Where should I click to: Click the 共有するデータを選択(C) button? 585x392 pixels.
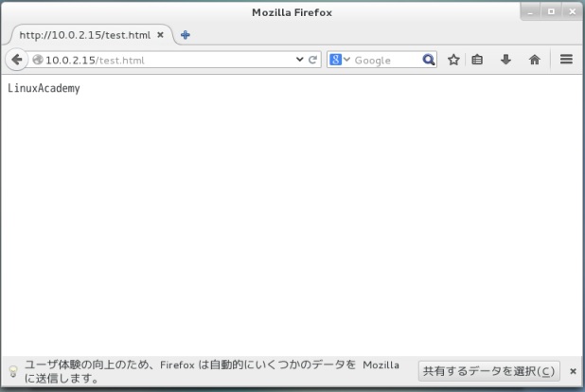tap(488, 371)
